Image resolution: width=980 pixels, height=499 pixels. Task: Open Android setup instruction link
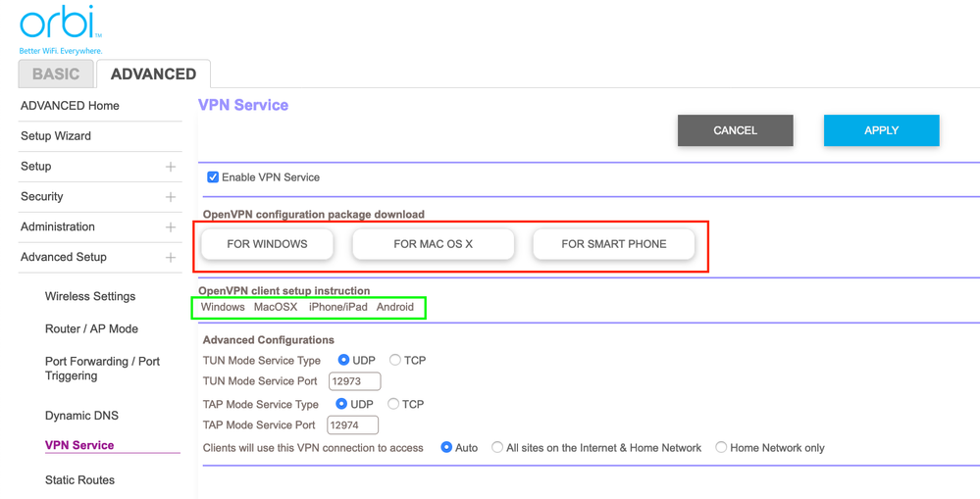tap(395, 307)
